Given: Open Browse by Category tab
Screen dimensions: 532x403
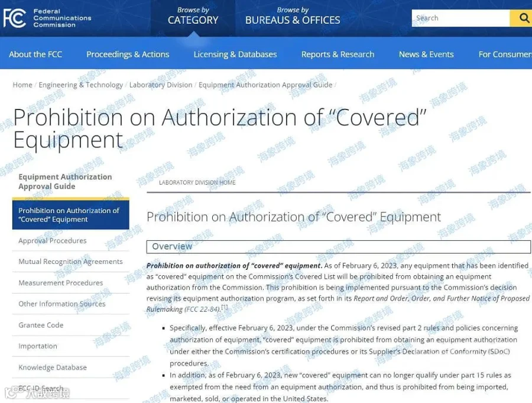Looking at the screenshot, I should point(193,16).
